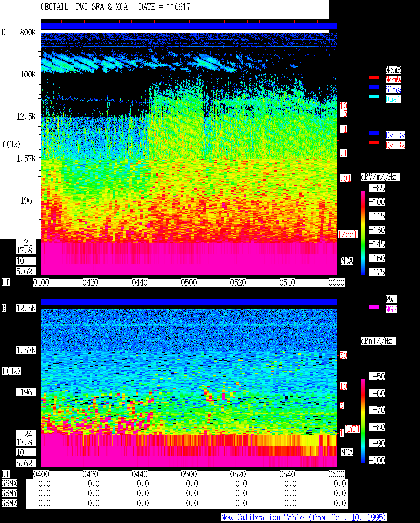Click the blue Ex Bx legend swatch

tap(374, 133)
